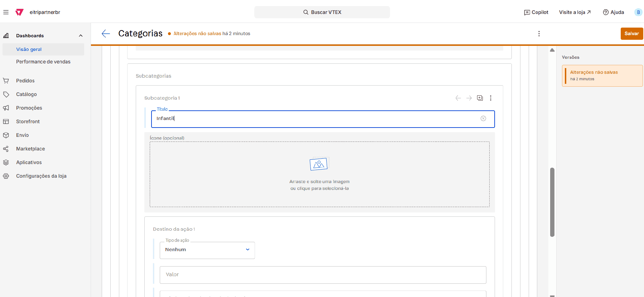Click the Storefront layout icon
644x297 pixels.
(x=6, y=121)
